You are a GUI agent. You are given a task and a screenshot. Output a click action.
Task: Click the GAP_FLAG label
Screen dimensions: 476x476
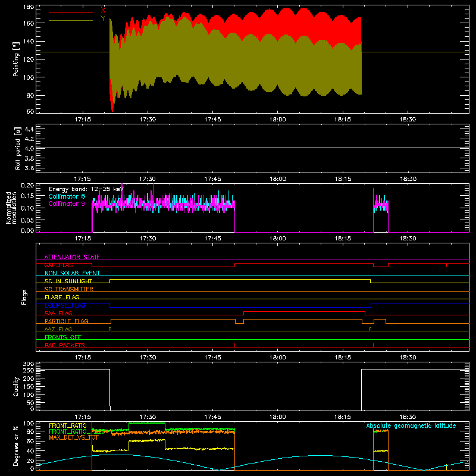[58, 265]
